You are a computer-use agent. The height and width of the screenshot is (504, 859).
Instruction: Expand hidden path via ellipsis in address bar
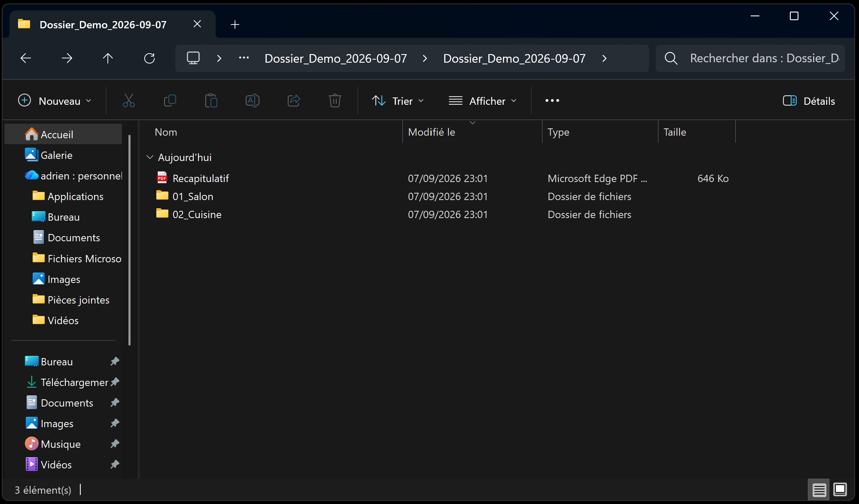(244, 58)
